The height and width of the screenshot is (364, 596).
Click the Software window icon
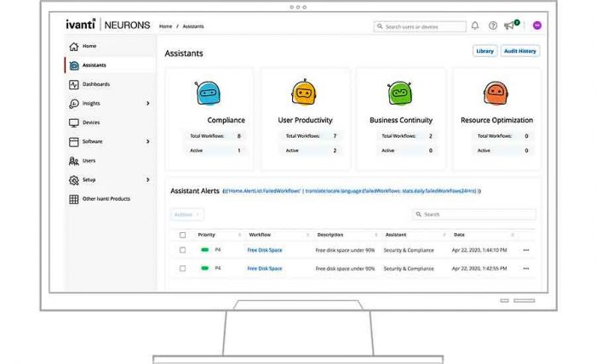coord(74,142)
